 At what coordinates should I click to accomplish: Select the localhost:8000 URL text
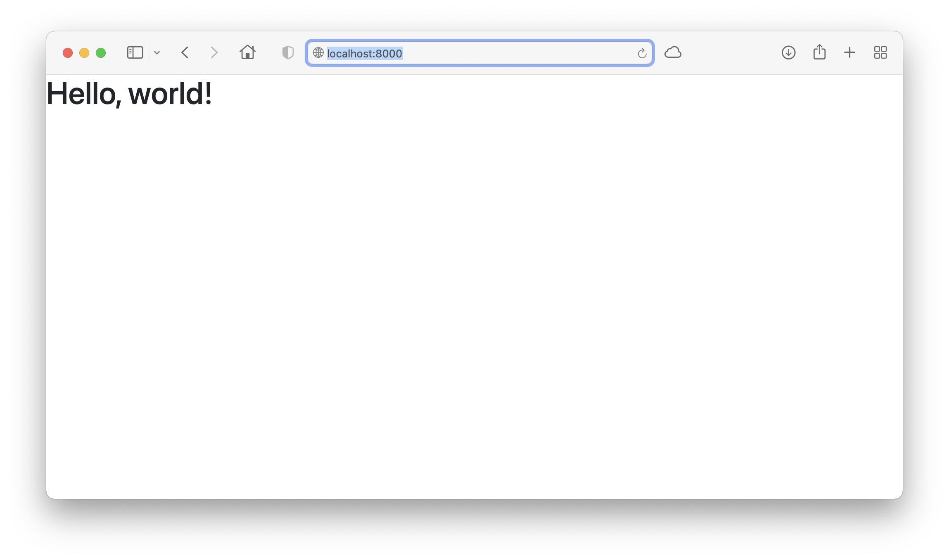coord(364,53)
